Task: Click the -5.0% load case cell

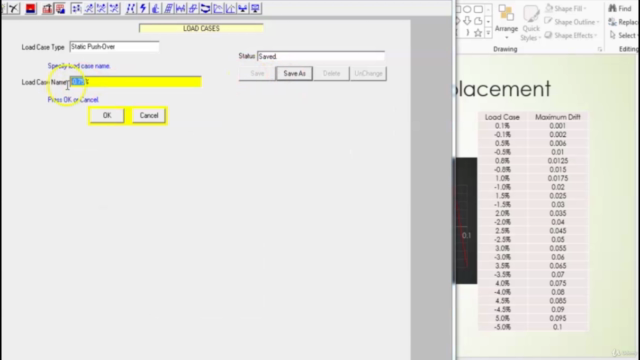Action: click(x=502, y=327)
